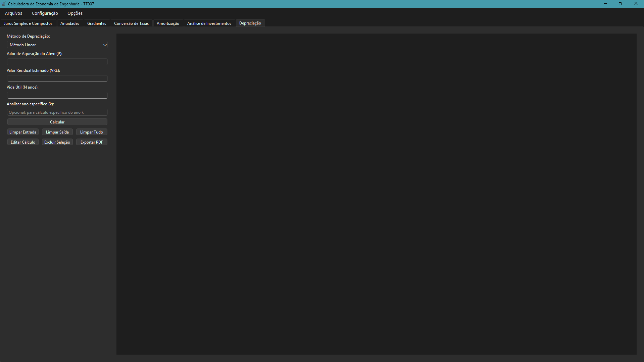The image size is (644, 362).
Task: Click the Vida Útil input field
Action: click(x=57, y=95)
